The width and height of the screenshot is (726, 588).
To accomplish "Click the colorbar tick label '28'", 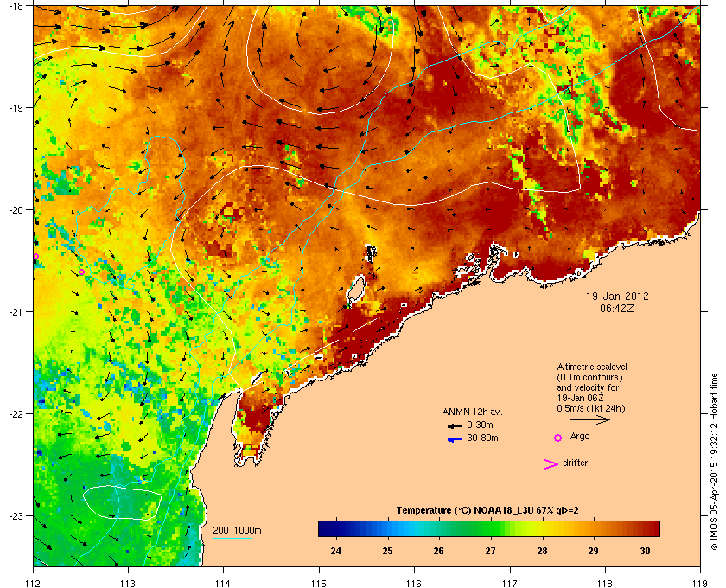I will (542, 551).
